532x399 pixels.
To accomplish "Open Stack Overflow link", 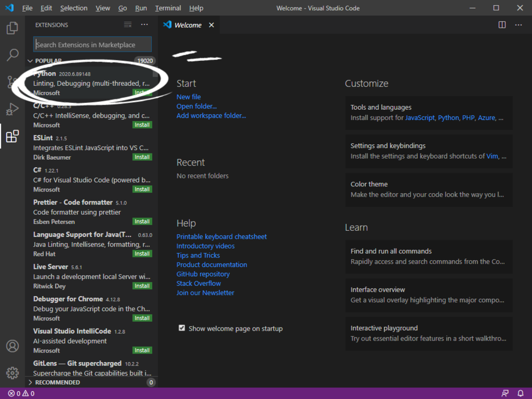I will click(198, 283).
